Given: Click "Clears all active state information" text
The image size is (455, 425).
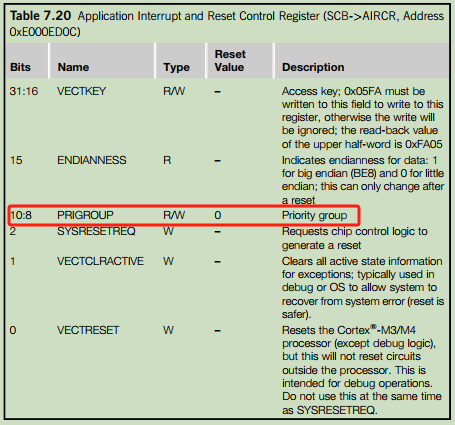Looking at the screenshot, I should tap(362, 261).
